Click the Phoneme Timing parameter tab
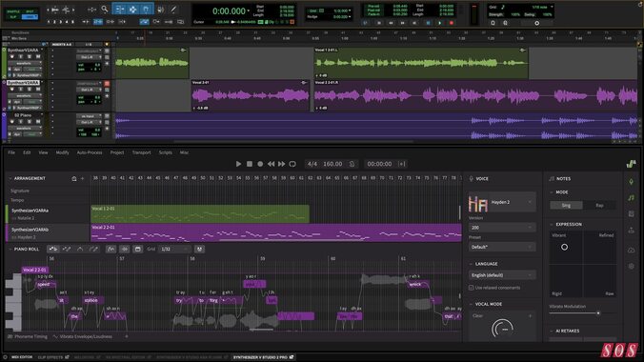The height and width of the screenshot is (362, 644). click(x=28, y=336)
